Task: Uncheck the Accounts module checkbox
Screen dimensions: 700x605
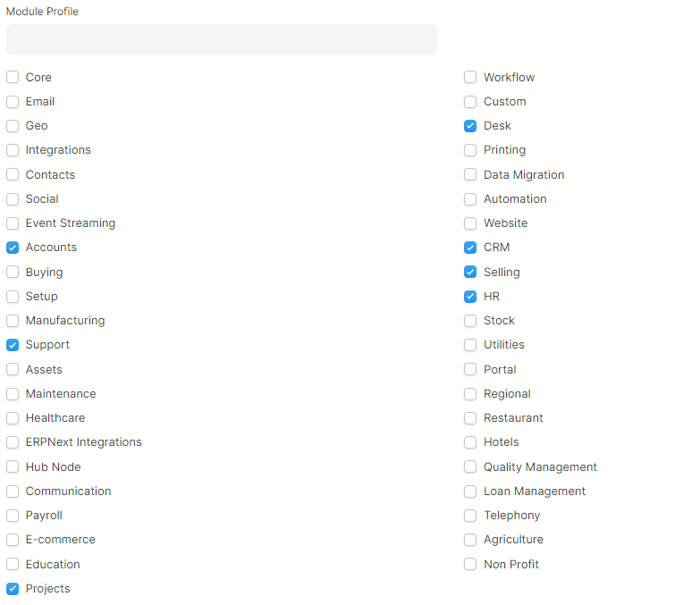Action: click(13, 248)
